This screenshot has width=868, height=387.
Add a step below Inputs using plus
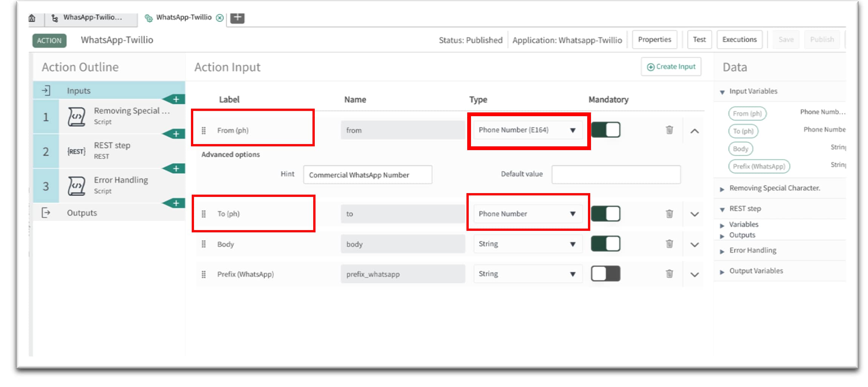[175, 100]
